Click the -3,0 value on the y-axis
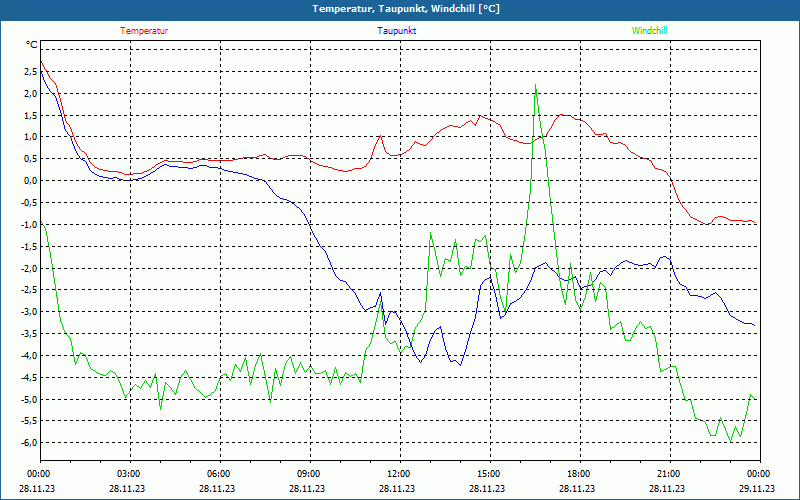The image size is (800, 500). [x=29, y=312]
